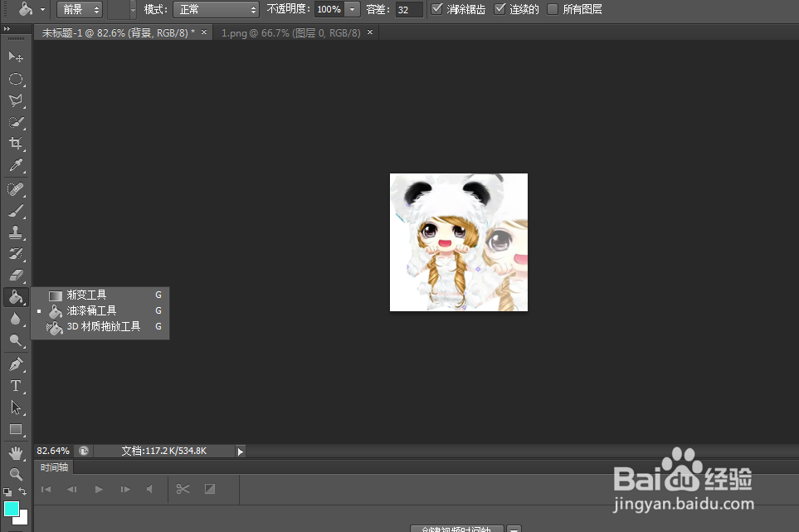Click the cyan foreground color swatch

(x=12, y=509)
